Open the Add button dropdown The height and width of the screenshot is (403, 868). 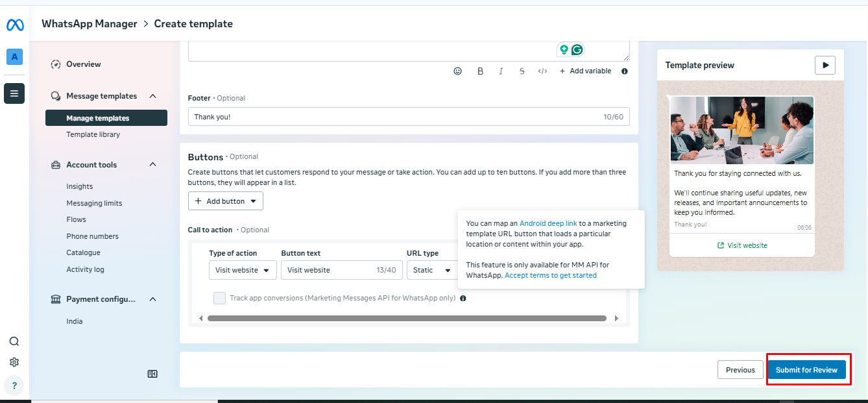(225, 201)
